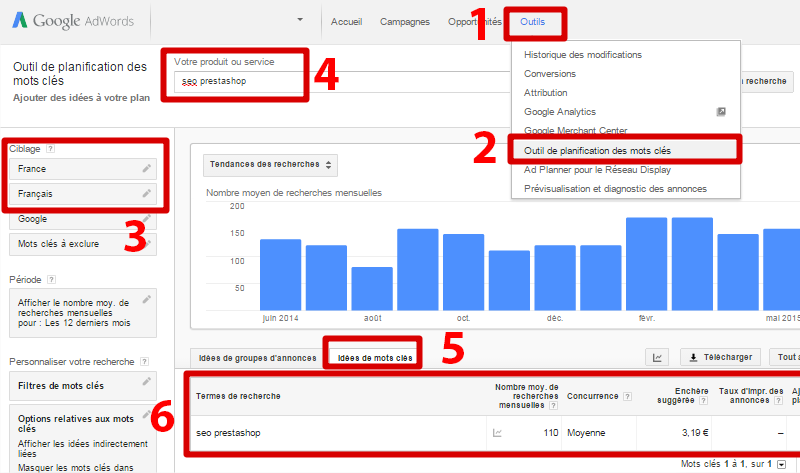The width and height of the screenshot is (800, 473).
Task: Open the Google network targeting setting
Action: click(x=83, y=219)
